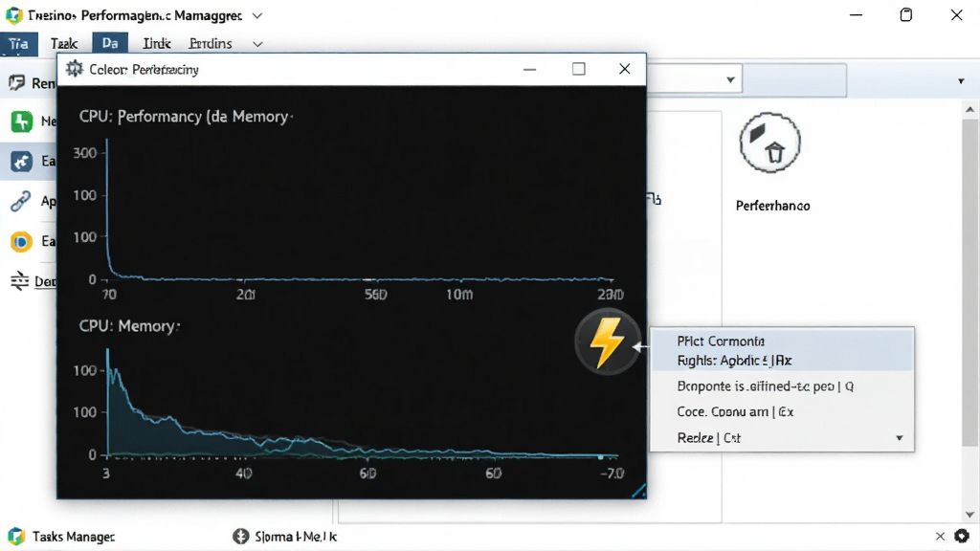Click the gear icon in Celeor Perfefraciny window
980x551 pixels.
point(75,69)
